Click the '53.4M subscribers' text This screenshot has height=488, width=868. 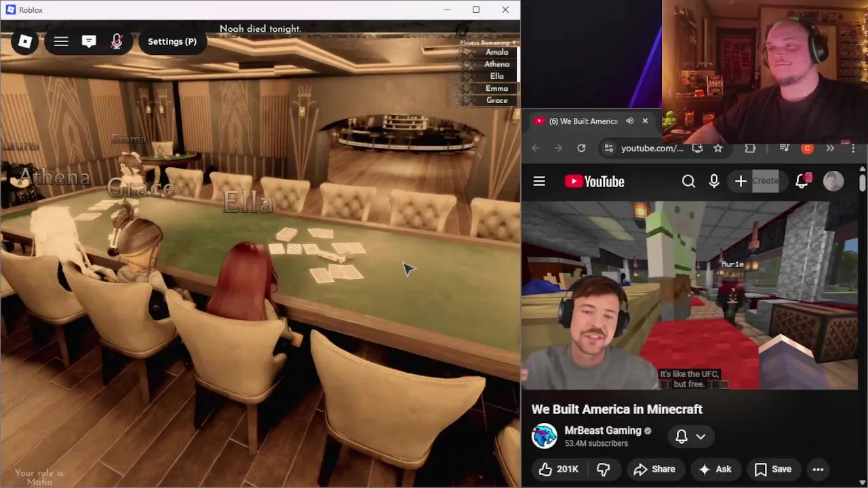(x=596, y=443)
